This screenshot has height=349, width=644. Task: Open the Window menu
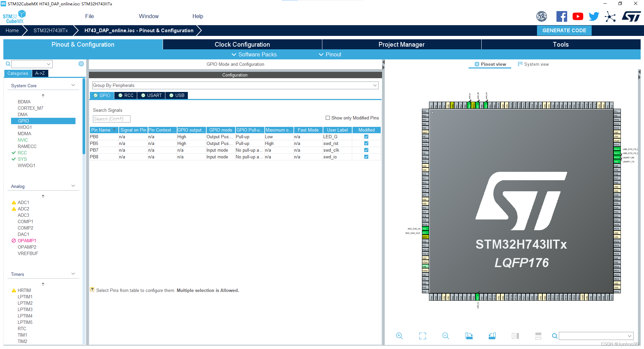[149, 16]
